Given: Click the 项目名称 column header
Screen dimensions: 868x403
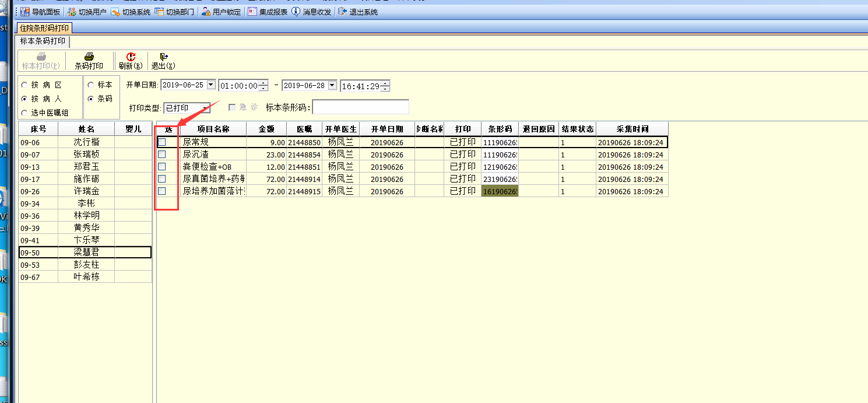Looking at the screenshot, I should [213, 129].
